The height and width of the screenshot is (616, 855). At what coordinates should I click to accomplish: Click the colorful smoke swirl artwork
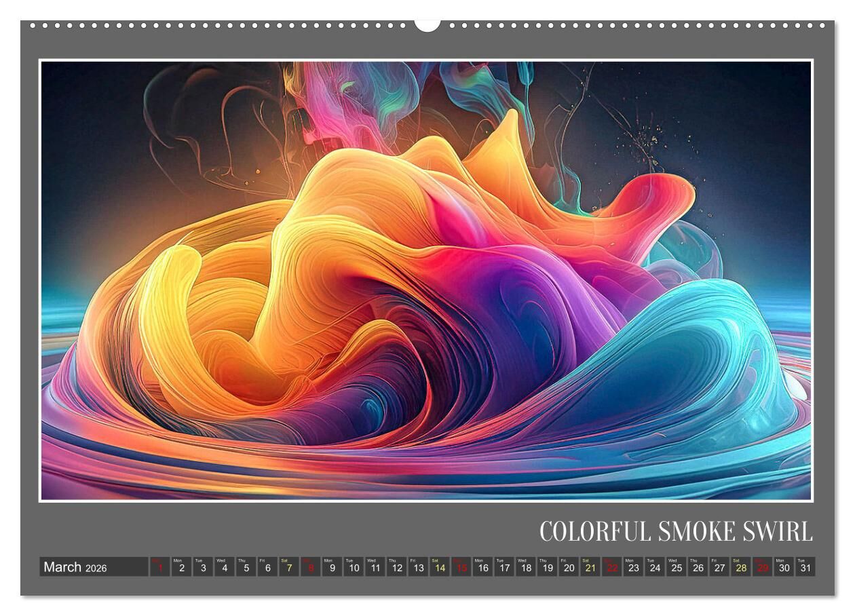[x=426, y=281]
